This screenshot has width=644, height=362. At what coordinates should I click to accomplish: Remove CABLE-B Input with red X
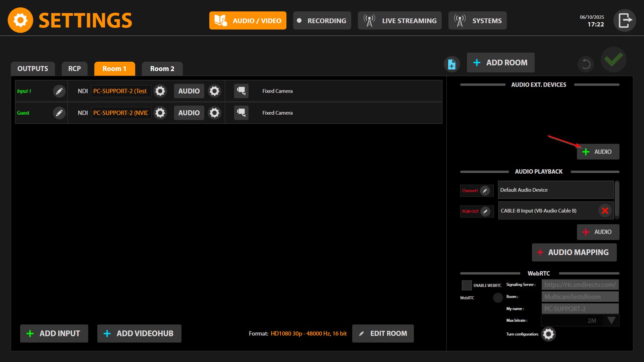coord(605,211)
